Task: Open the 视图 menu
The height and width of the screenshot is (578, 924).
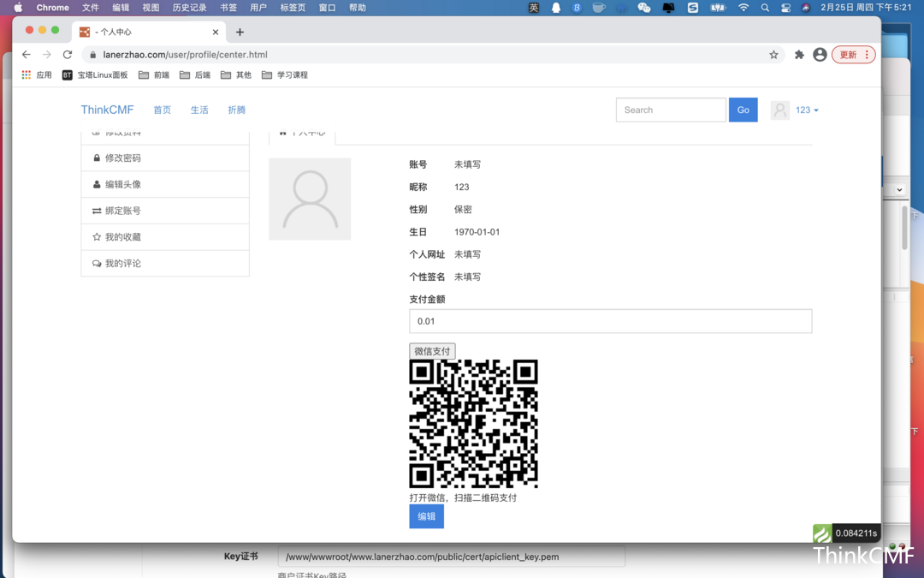Action: pyautogui.click(x=151, y=8)
